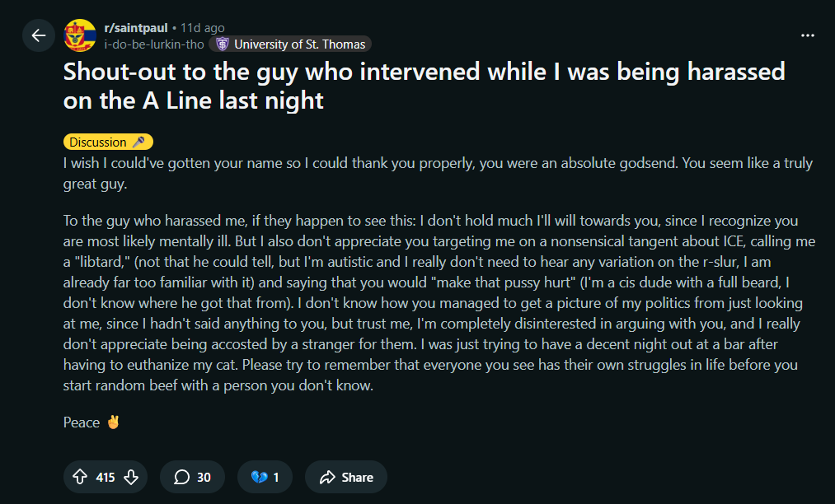Visit the r/saintpaul subreddit link

[x=135, y=28]
